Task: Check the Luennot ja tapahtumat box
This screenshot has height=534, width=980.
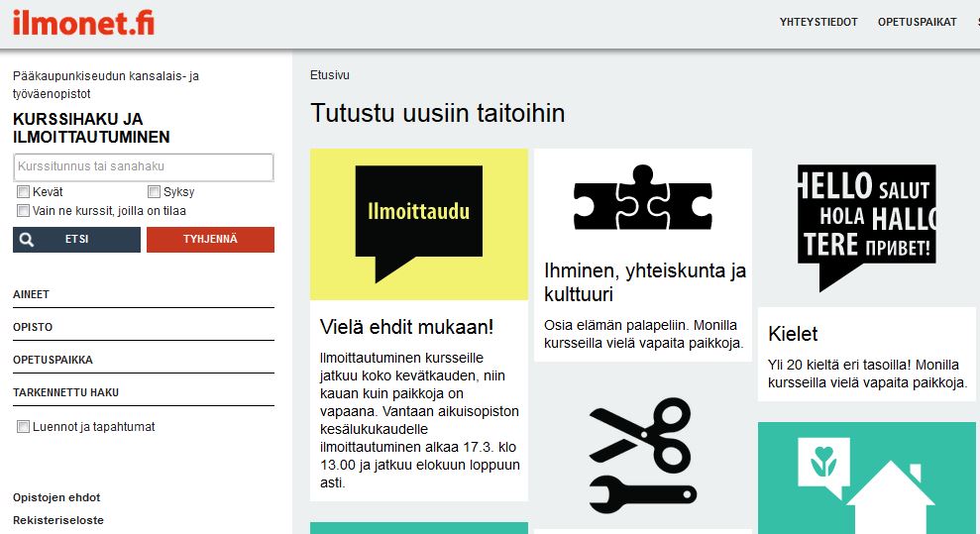Action: [23, 427]
